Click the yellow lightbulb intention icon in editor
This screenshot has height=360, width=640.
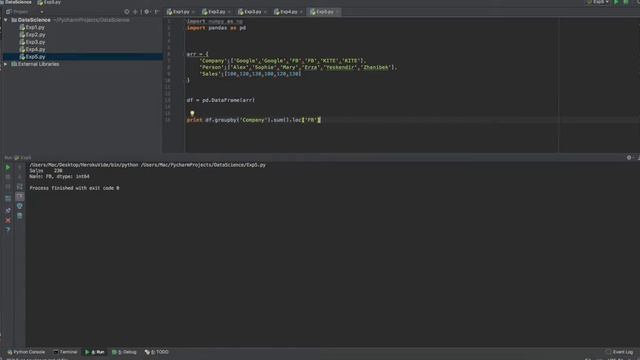tap(192, 113)
